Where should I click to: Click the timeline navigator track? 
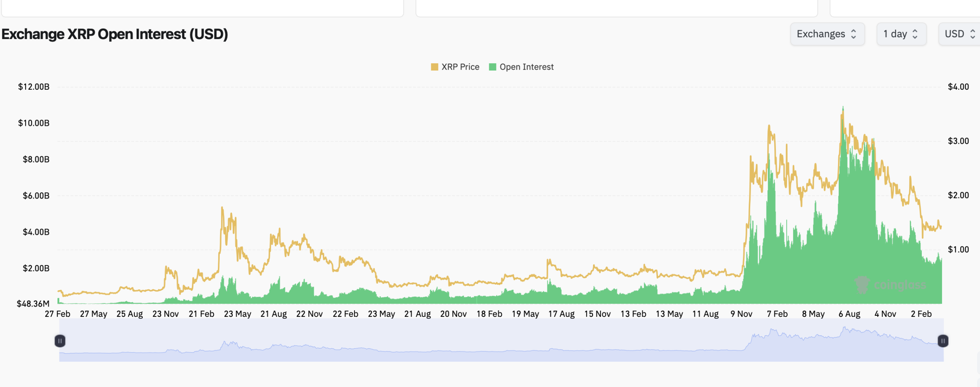pos(498,341)
